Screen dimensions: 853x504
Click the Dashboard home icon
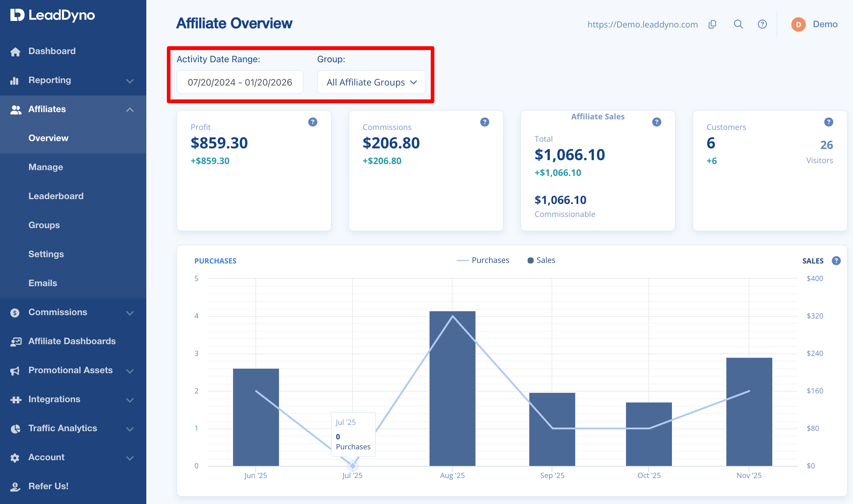click(x=15, y=52)
